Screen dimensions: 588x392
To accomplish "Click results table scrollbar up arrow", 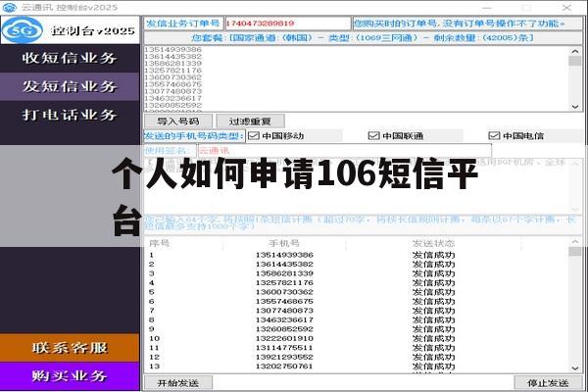I will pyautogui.click(x=575, y=242).
